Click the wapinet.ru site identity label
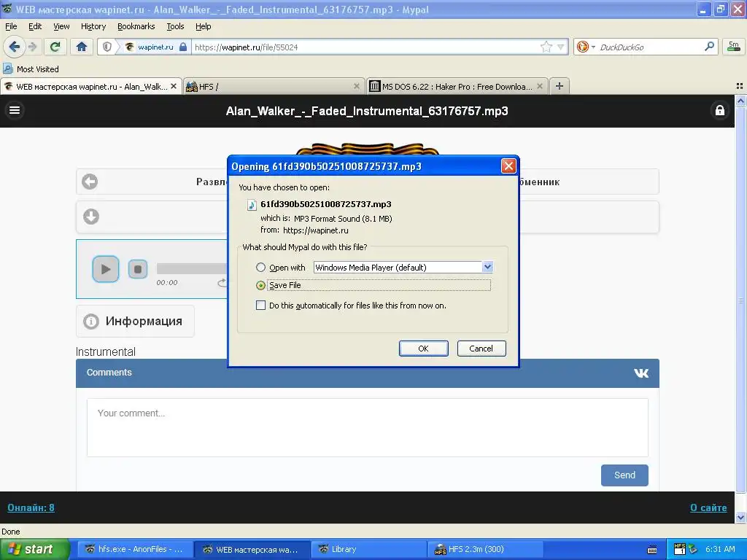 click(155, 47)
